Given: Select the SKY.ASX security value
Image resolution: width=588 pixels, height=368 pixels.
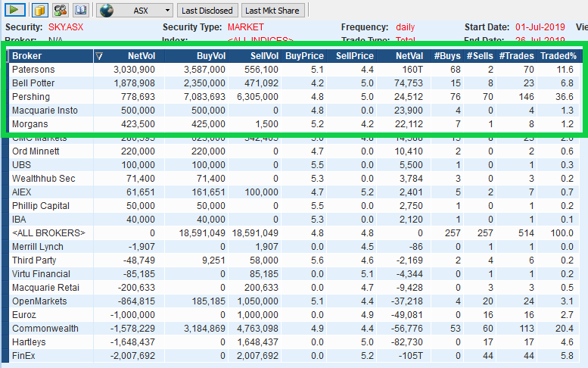Looking at the screenshot, I should (66, 27).
